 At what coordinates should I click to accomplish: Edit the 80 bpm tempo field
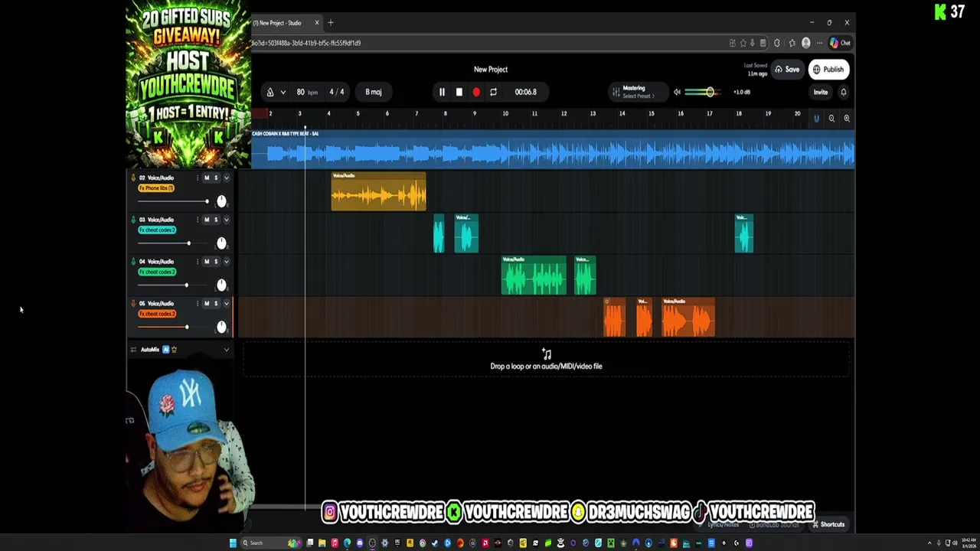(x=306, y=92)
